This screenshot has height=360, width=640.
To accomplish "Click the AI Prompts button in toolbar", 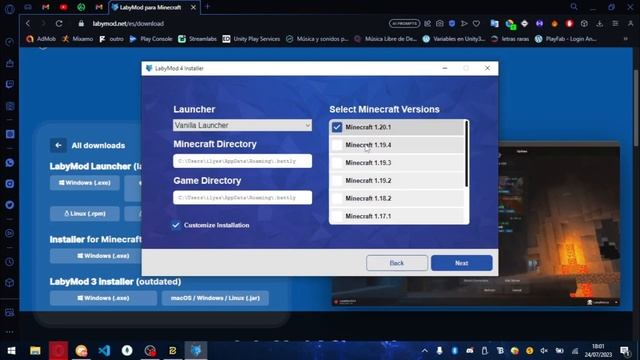I will click(404, 24).
